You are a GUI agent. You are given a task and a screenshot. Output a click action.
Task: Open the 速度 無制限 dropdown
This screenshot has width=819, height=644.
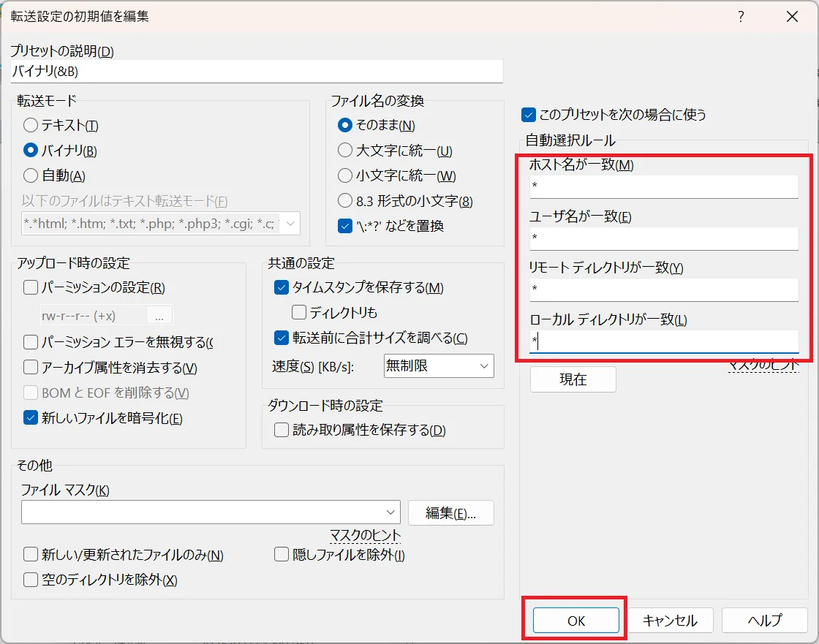[x=439, y=365]
